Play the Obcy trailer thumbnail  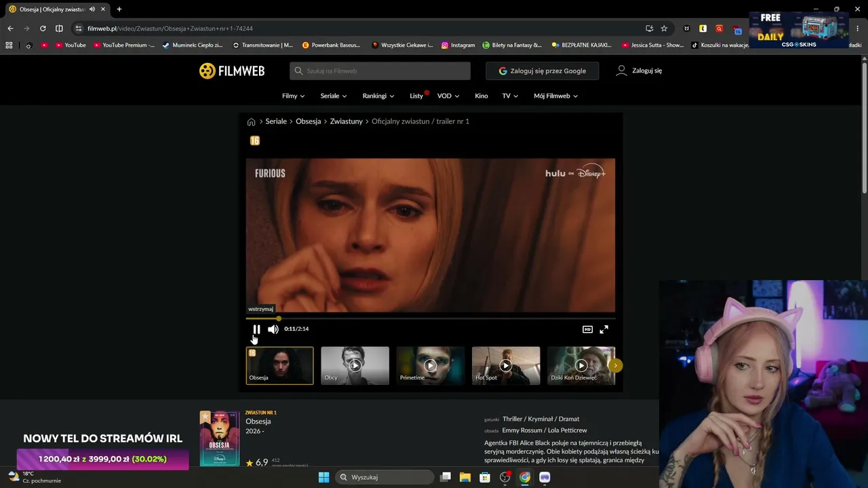[x=355, y=366]
